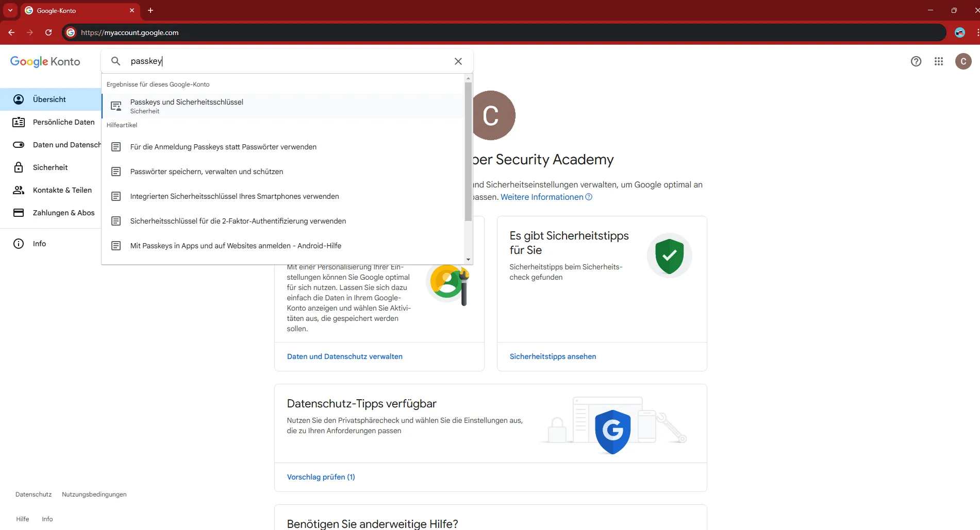This screenshot has height=530, width=980.
Task: Open Sicherheit in the sidebar
Action: click(51, 167)
